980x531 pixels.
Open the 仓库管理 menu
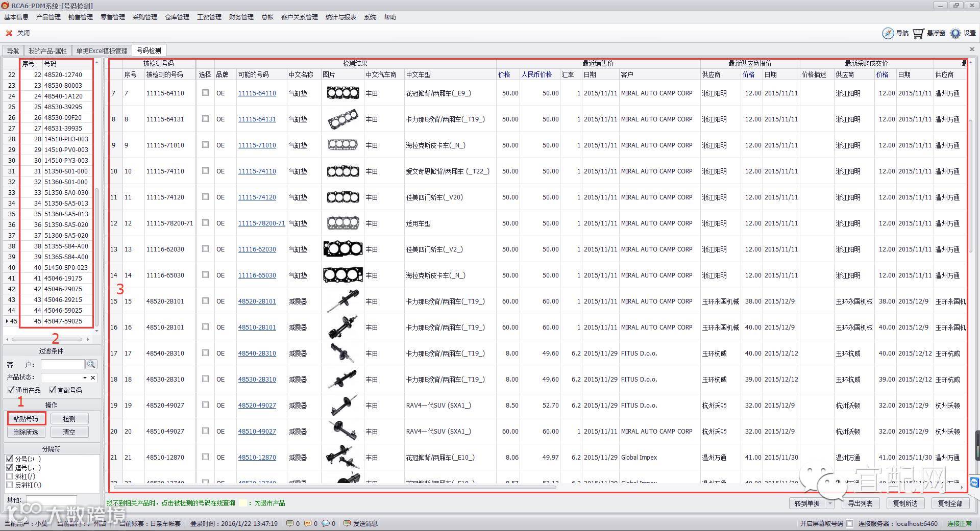coord(177,17)
